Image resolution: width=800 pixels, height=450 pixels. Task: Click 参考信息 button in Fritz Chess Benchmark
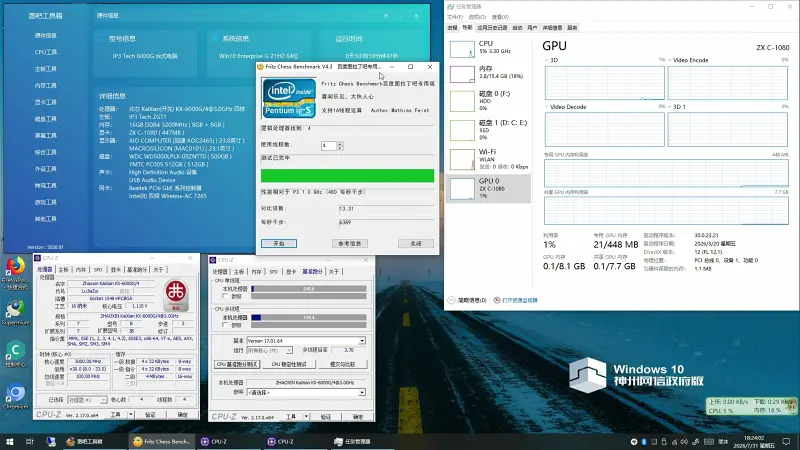[349, 243]
